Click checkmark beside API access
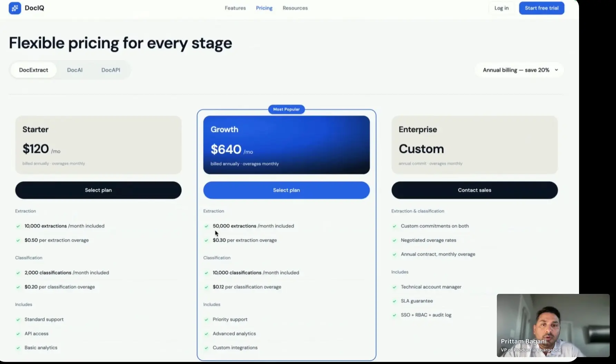This screenshot has height=364, width=616. pos(18,334)
